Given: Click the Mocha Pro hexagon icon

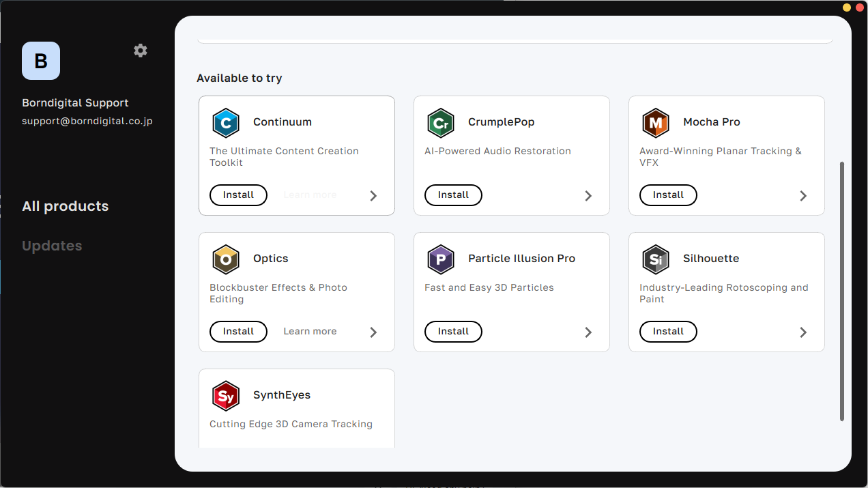Looking at the screenshot, I should pyautogui.click(x=656, y=123).
